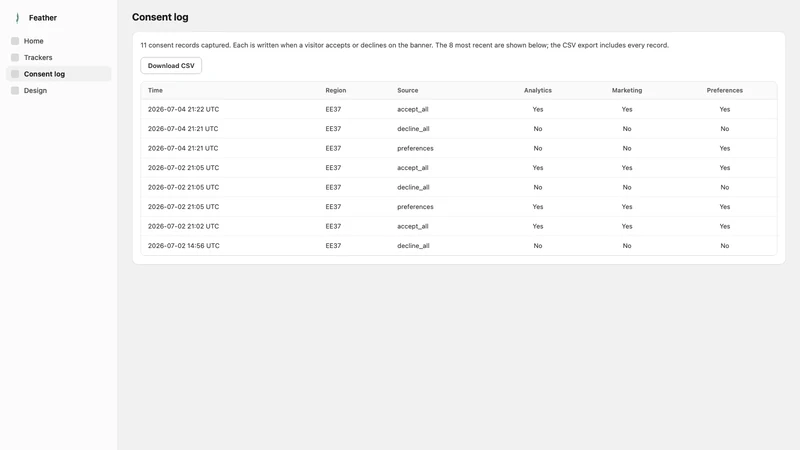The image size is (800, 450).
Task: Click the Design sidebar icon
Action: pos(15,90)
